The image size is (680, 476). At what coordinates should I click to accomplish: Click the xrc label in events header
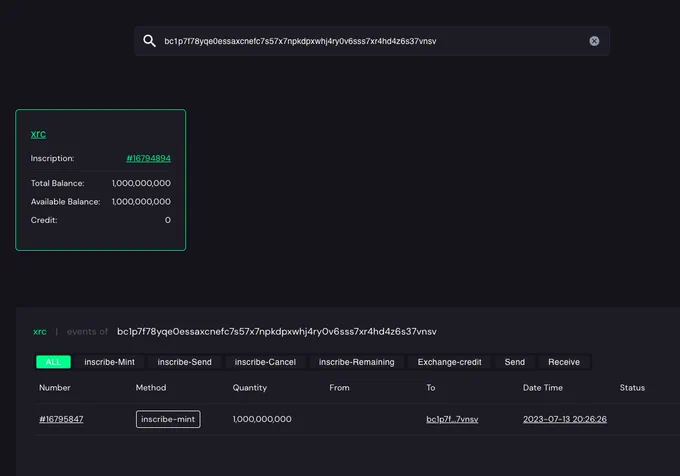(39, 332)
